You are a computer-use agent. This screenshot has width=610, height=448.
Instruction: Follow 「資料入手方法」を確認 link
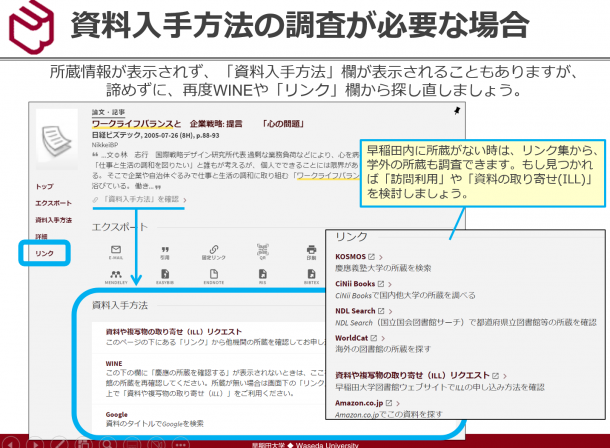point(141,199)
